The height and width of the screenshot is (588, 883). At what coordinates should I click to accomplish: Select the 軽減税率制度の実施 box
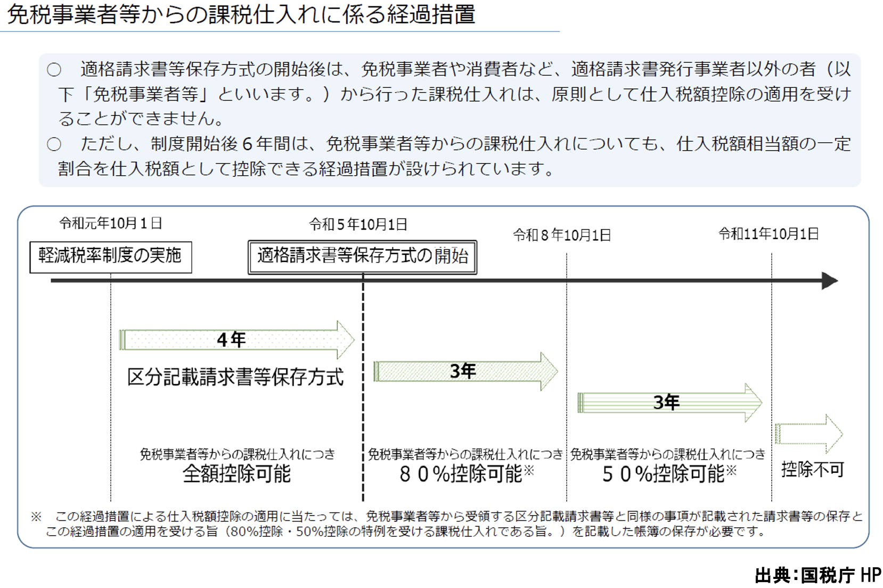click(x=111, y=257)
